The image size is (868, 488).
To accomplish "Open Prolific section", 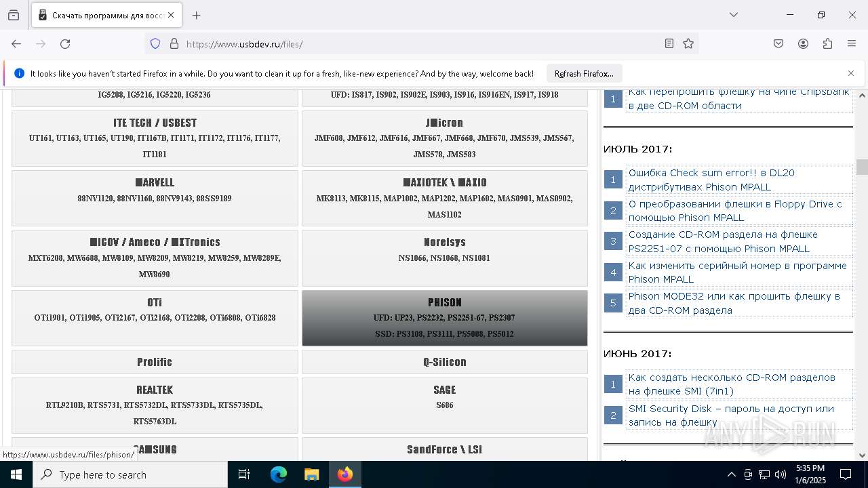I will point(155,362).
